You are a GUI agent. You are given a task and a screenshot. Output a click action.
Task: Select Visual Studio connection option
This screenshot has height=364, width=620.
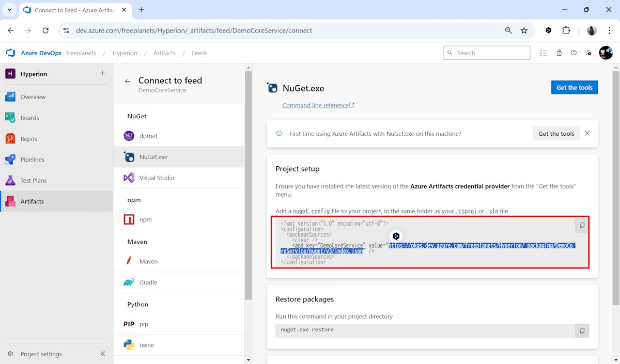click(179, 178)
